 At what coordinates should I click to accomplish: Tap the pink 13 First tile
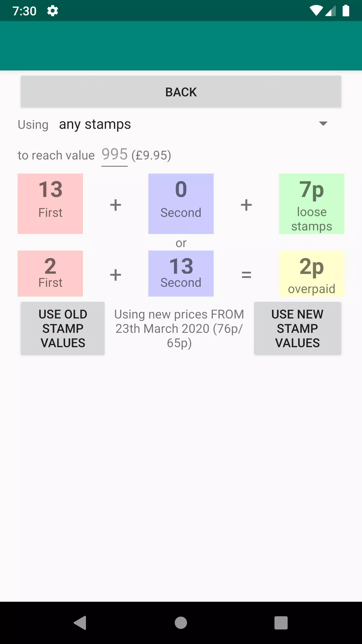click(x=50, y=204)
